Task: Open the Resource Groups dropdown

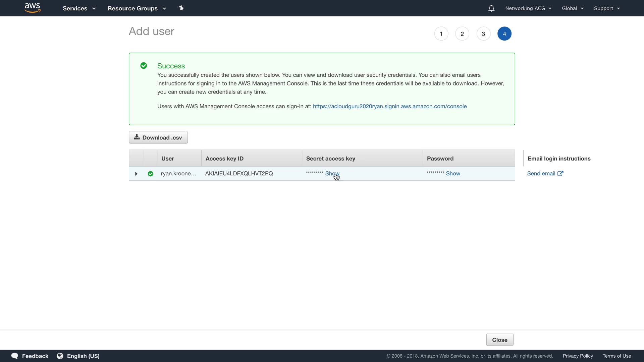Action: (x=137, y=8)
